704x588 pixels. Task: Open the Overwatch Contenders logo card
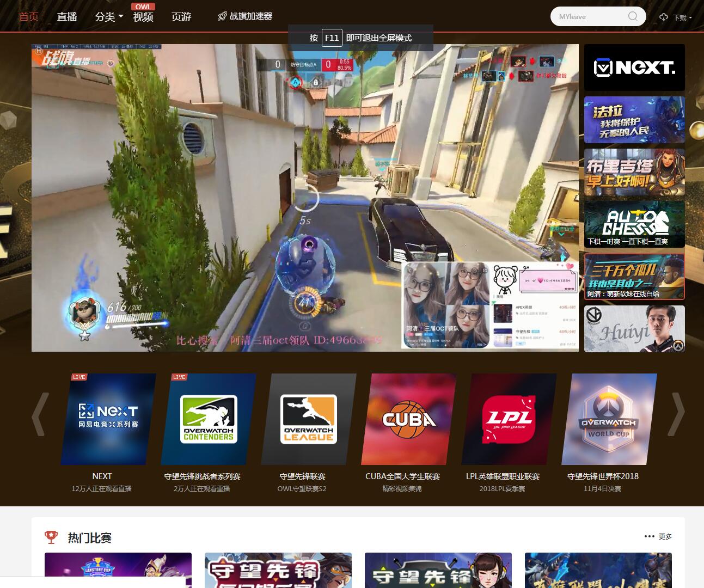tap(209, 419)
